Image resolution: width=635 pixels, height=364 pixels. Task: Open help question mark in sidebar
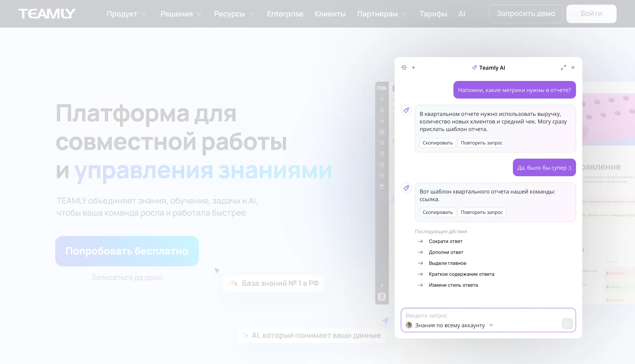coord(382,286)
